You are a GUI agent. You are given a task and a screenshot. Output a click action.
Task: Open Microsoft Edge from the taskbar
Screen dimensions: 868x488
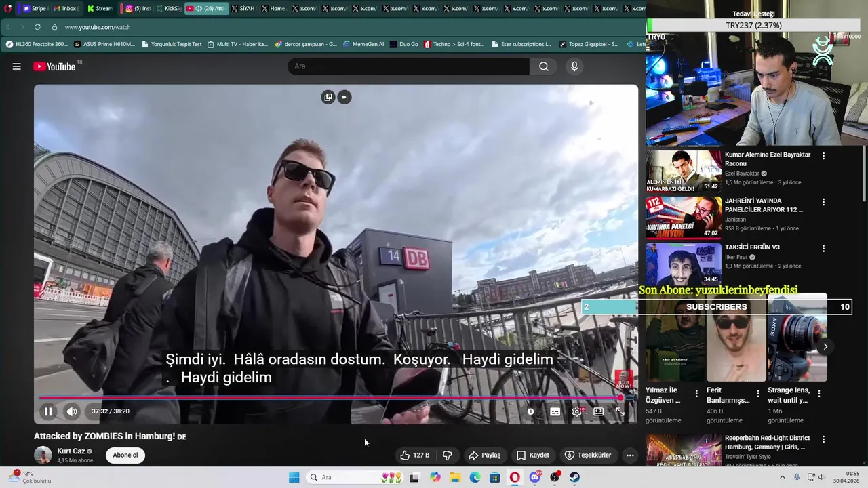475,477
